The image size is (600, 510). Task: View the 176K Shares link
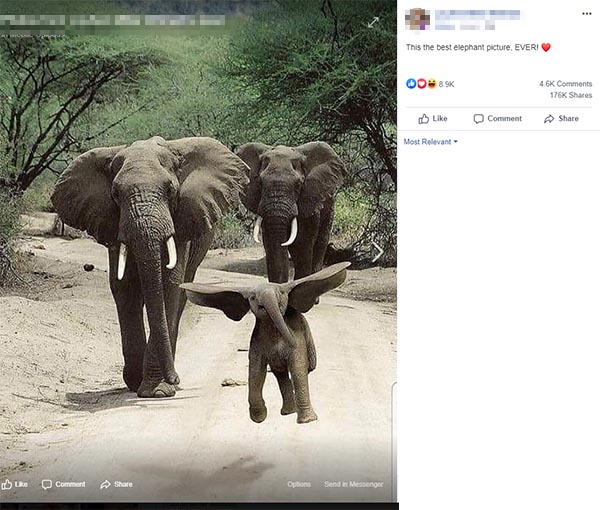tap(571, 95)
